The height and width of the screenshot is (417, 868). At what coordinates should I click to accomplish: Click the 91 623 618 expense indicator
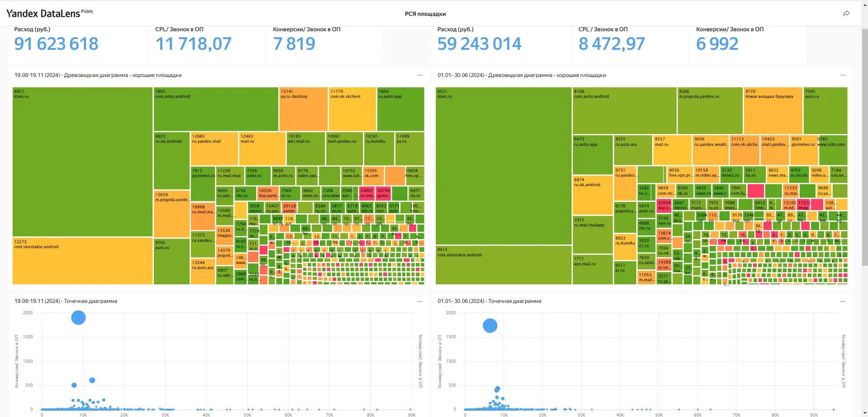coord(56,44)
